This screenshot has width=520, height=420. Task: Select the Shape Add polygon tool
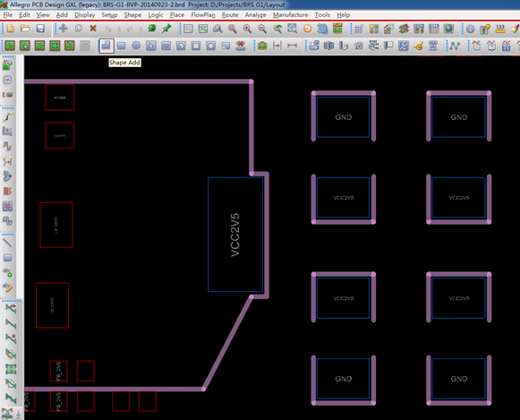tap(107, 46)
